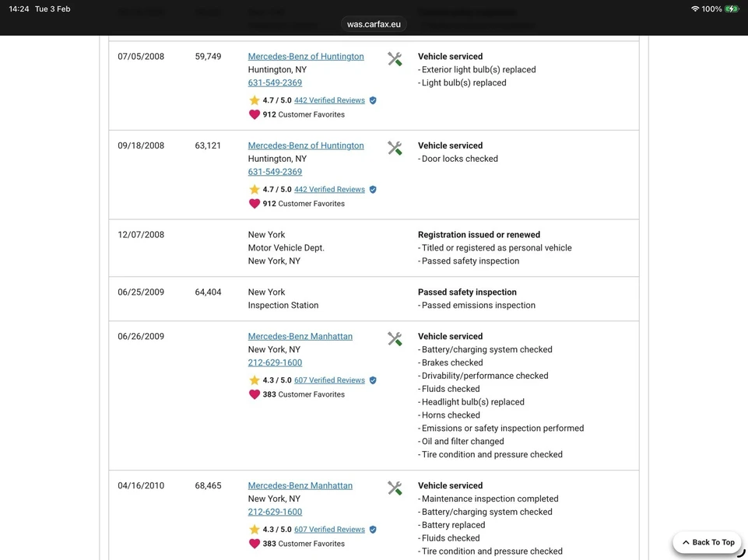Open Mercedes-Benz of Huntington link for 09/18/2008
The image size is (748, 560).
coord(306,145)
